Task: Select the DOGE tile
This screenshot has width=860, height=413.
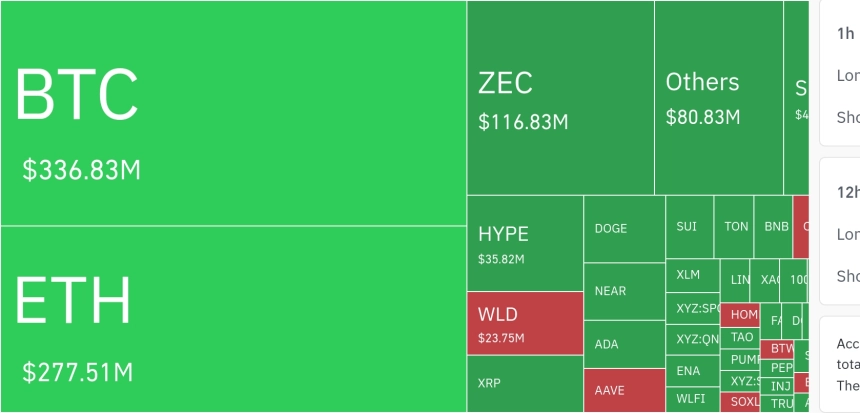Action: 625,229
